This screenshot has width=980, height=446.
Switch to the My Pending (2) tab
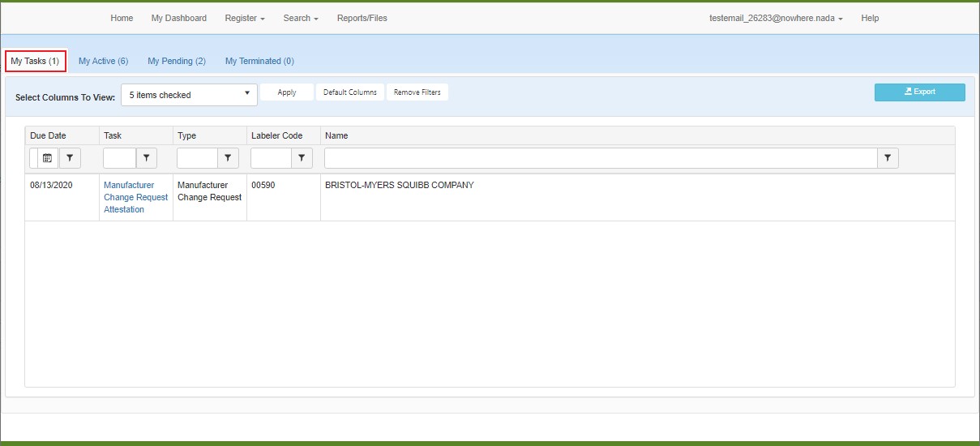(x=177, y=61)
